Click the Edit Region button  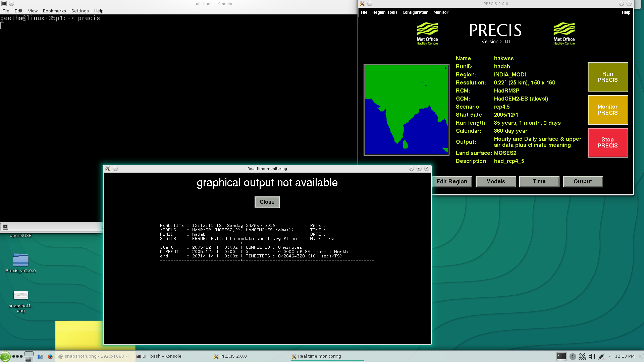pos(452,182)
